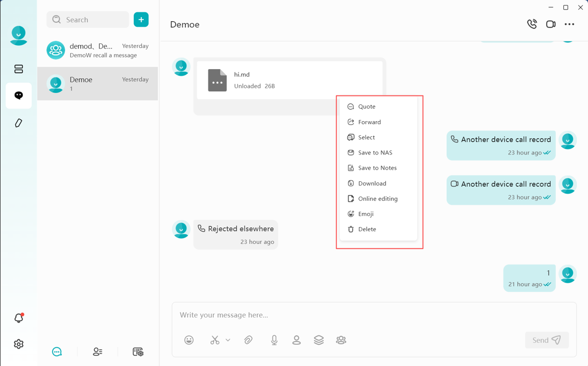Viewport: 588px width, 366px height.
Task: Click the voice Another device call record message
Action: [x=501, y=145]
